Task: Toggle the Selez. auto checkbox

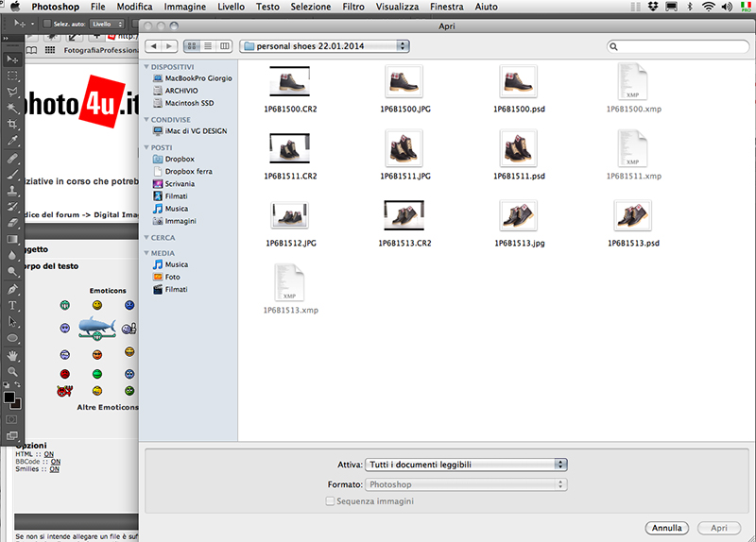Action: click(51, 24)
